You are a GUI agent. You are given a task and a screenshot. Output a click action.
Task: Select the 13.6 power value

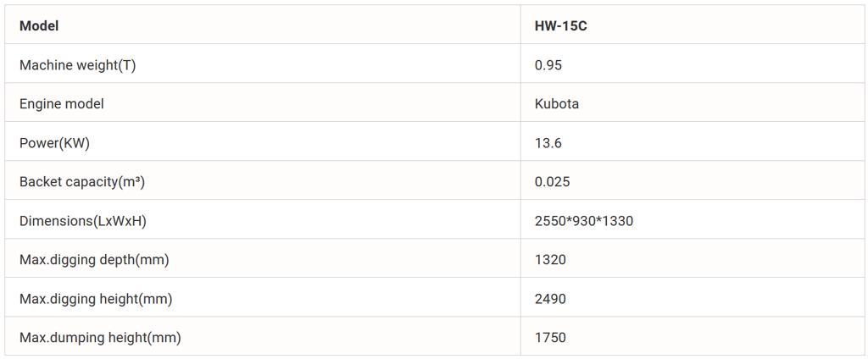(548, 143)
